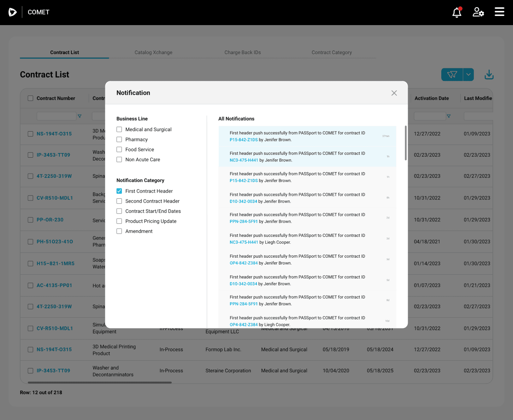Open the notifications bell icon
This screenshot has height=420, width=513.
457,12
